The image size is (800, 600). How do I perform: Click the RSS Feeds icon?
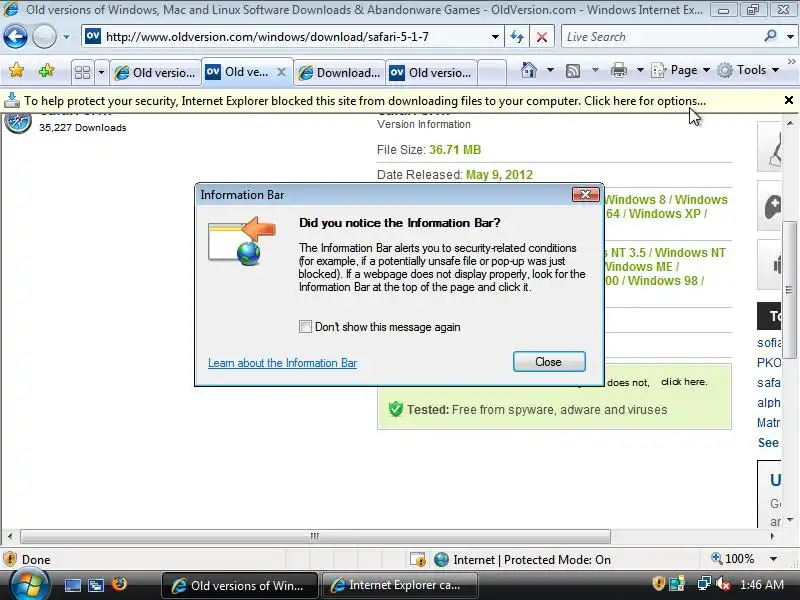click(x=573, y=70)
